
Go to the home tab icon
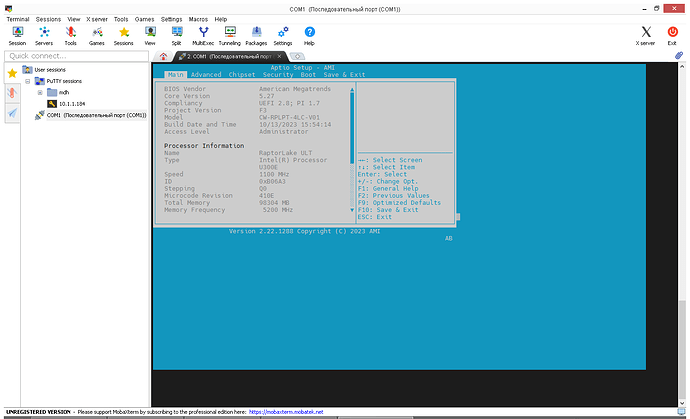pyautogui.click(x=163, y=56)
